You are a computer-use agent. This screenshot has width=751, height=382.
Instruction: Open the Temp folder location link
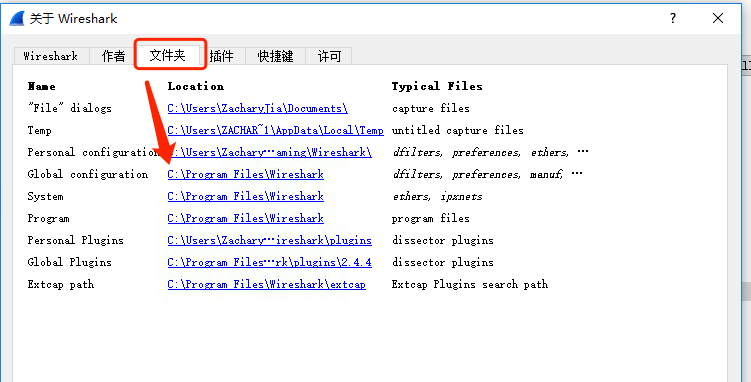tap(275, 130)
